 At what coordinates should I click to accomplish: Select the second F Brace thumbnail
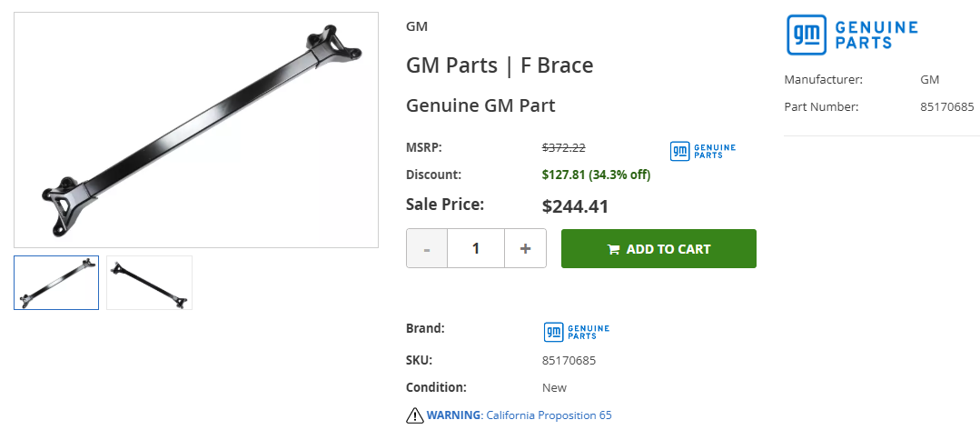tap(149, 283)
